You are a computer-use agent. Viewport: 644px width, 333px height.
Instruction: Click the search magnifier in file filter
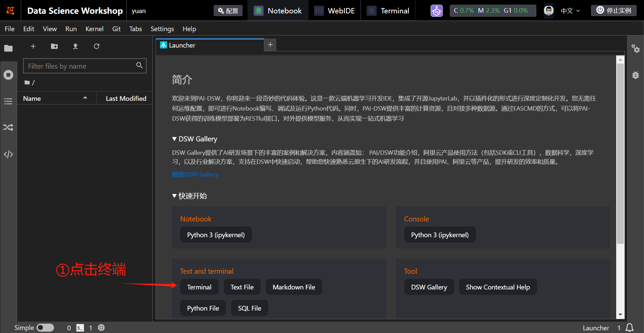click(139, 65)
